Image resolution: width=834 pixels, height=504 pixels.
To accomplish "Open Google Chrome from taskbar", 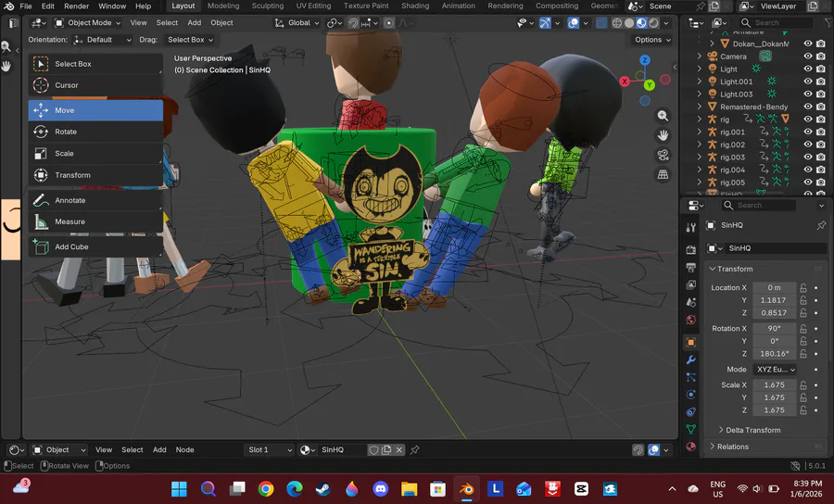I will click(266, 488).
